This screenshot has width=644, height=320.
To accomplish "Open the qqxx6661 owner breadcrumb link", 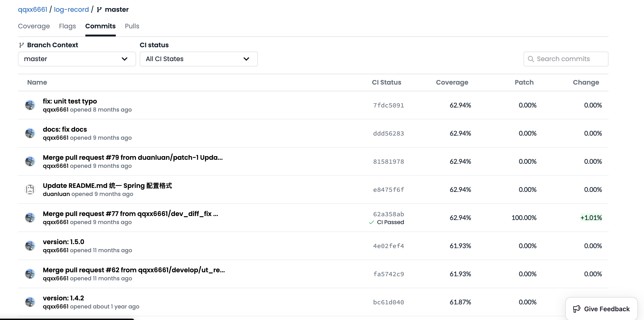I will click(33, 9).
